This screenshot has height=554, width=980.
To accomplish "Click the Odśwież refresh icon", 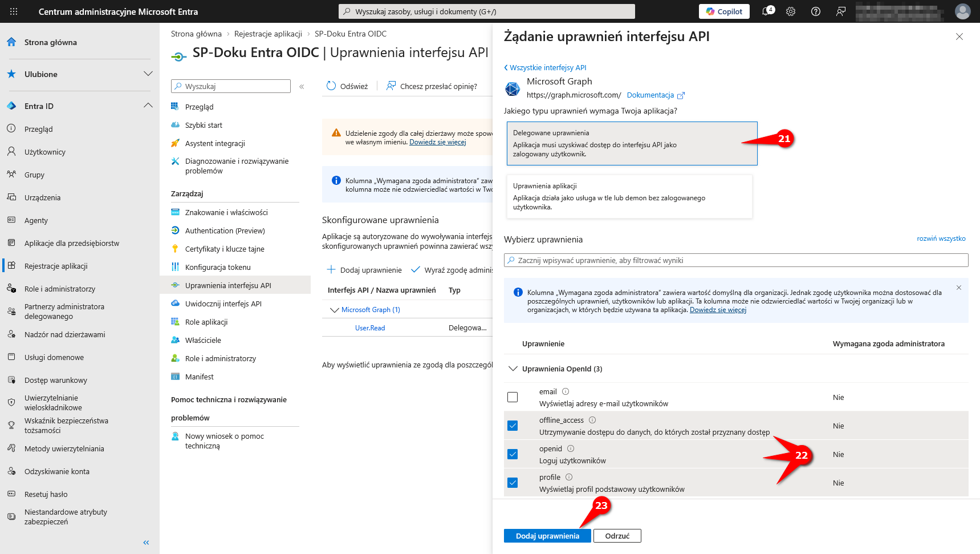I will [x=331, y=86].
